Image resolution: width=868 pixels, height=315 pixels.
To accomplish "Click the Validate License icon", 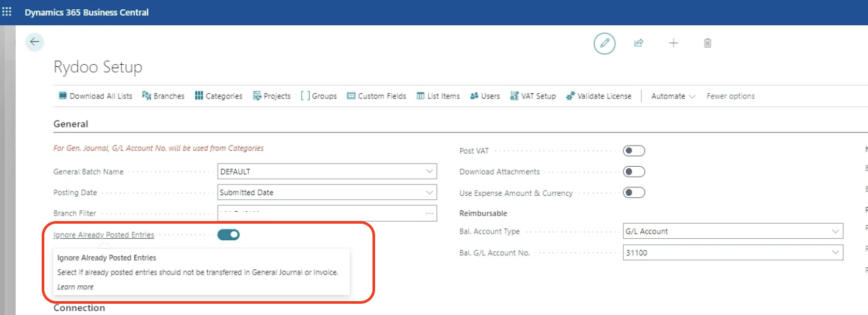I will (x=570, y=96).
